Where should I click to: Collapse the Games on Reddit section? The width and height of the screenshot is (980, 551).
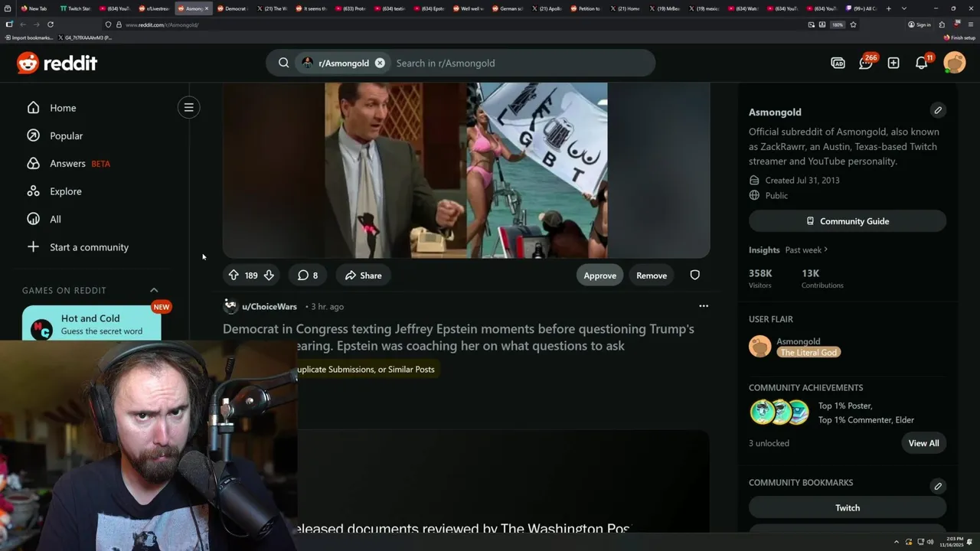tap(154, 290)
